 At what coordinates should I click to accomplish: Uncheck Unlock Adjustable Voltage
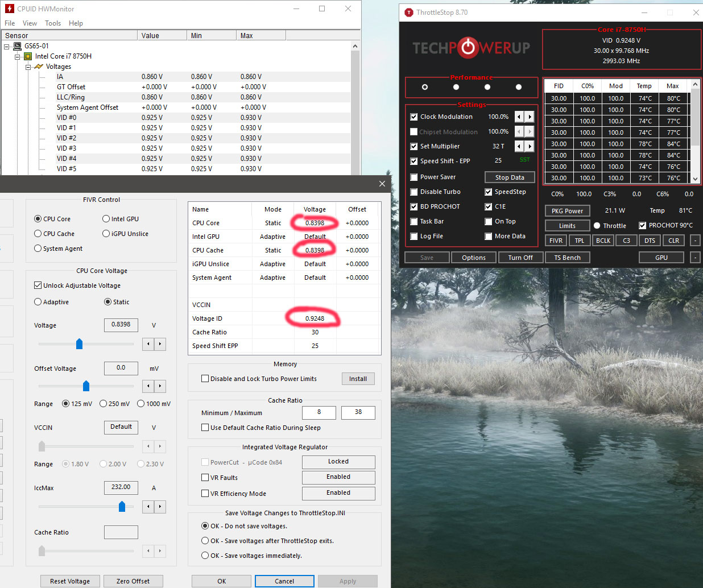(38, 285)
